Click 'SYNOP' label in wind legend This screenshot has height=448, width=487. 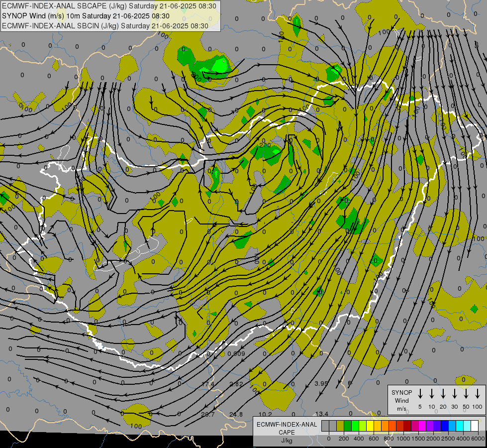[x=401, y=392]
